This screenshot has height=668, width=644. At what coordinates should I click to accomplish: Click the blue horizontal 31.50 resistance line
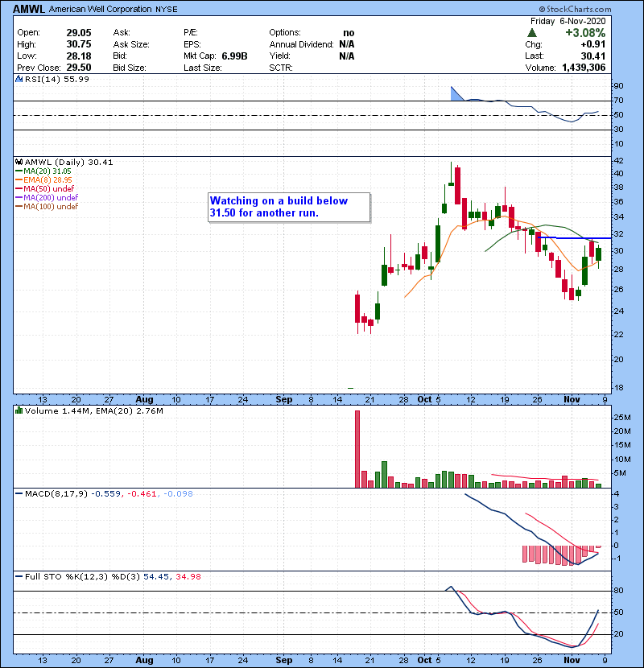point(575,237)
